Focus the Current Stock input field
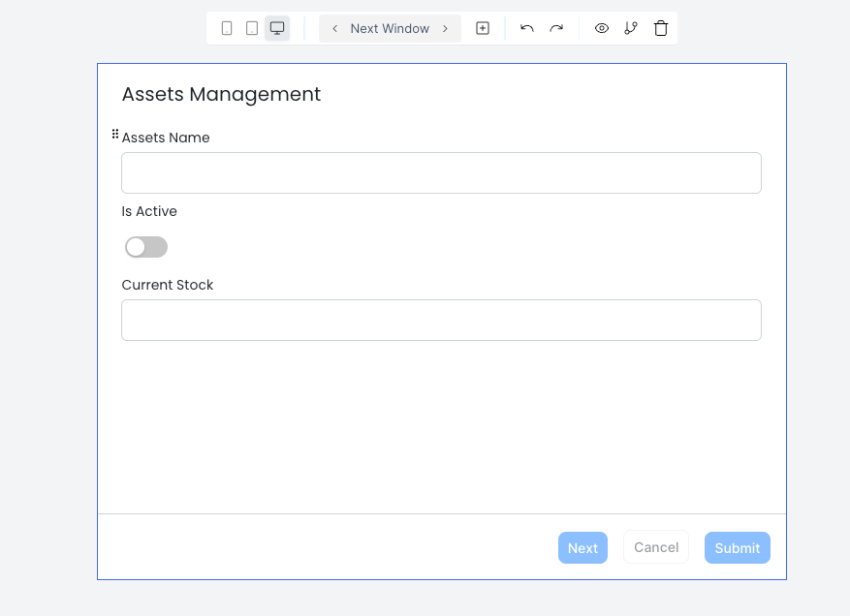 click(x=441, y=320)
